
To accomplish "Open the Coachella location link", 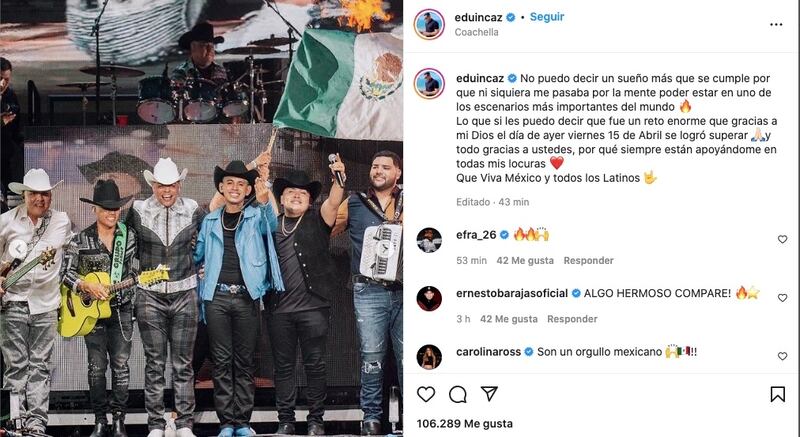I will 477,32.
